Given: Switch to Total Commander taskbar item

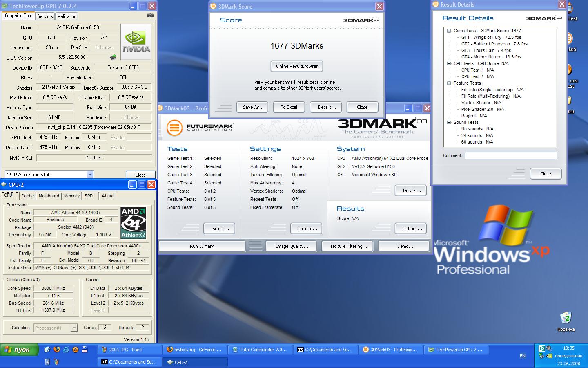Looking at the screenshot, I should click(260, 350).
